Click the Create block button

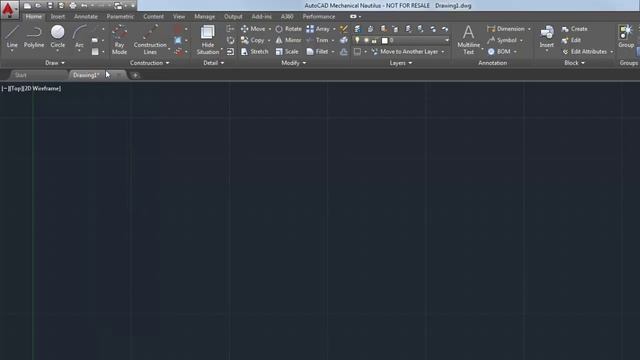(x=574, y=29)
